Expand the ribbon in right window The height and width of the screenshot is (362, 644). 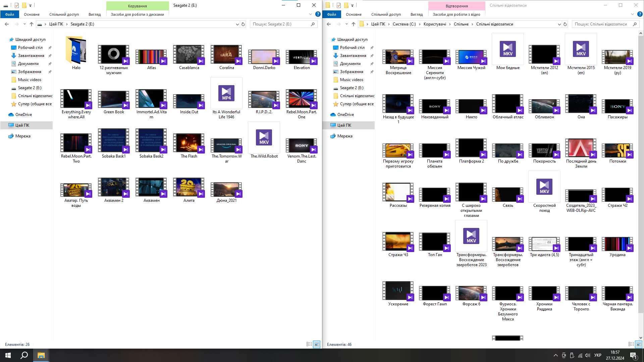(x=632, y=14)
